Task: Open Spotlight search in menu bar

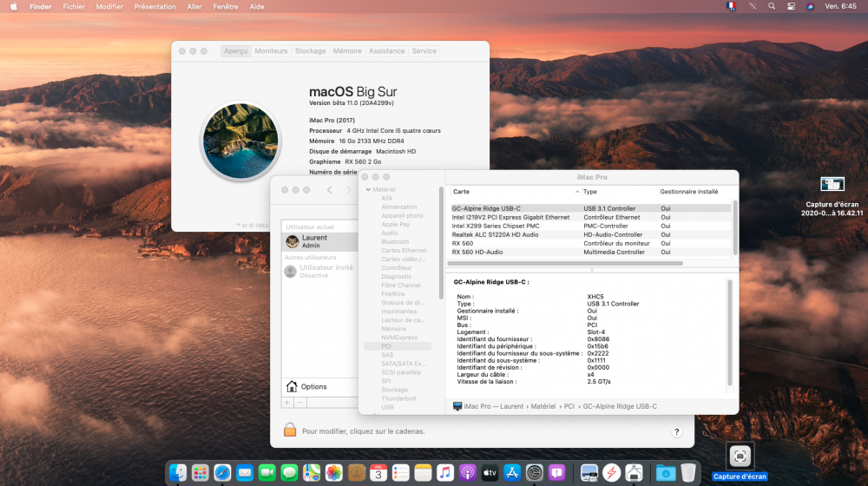Action: (x=772, y=7)
